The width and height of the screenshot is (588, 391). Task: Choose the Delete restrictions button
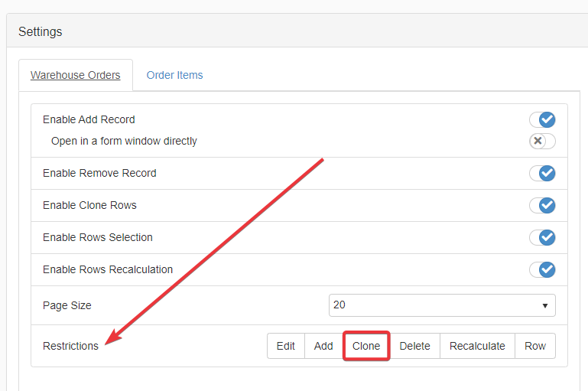tap(414, 346)
